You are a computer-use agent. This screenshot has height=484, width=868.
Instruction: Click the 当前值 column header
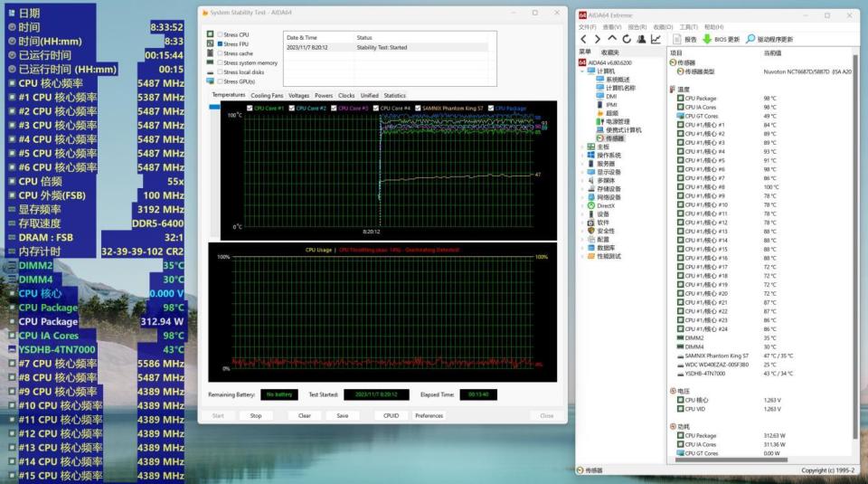pyautogui.click(x=772, y=52)
